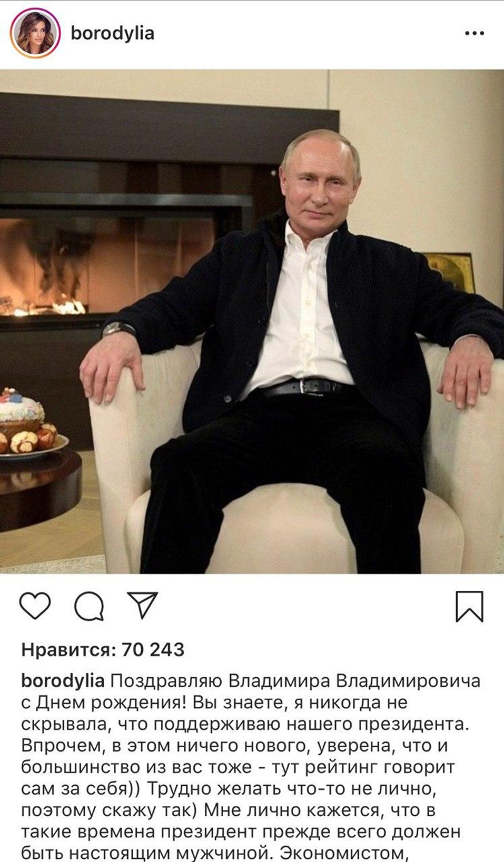View the likes list "Нравится: 70 243"

[x=103, y=649]
